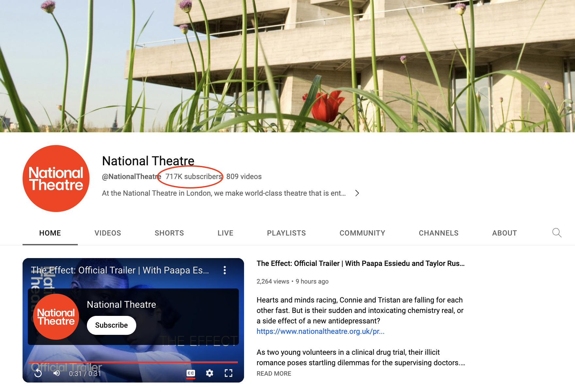The height and width of the screenshot is (392, 575).
Task: Toggle closed captions CC button
Action: (191, 373)
